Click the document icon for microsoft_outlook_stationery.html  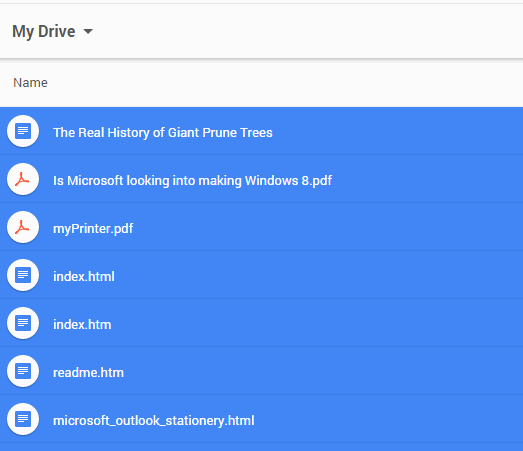tap(23, 419)
